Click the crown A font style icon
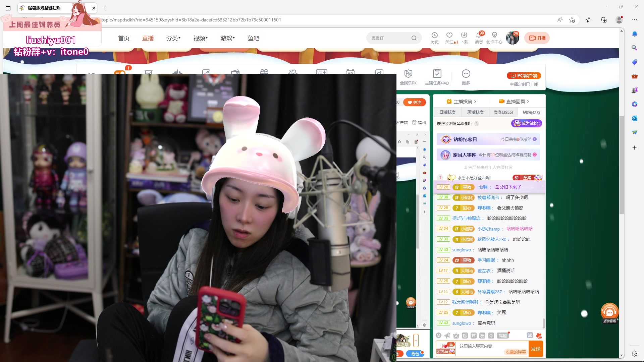 [456, 336]
